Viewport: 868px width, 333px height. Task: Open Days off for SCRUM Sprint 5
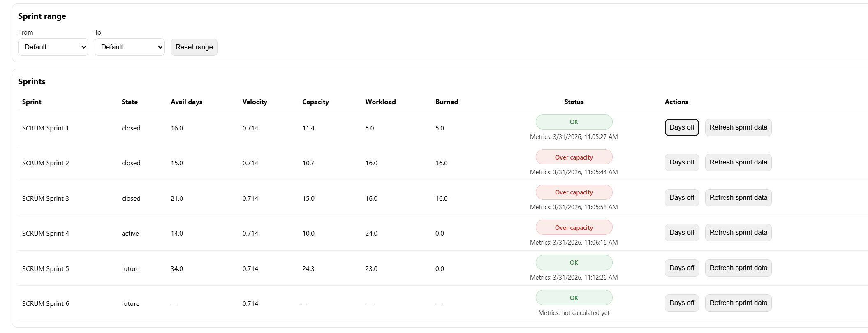pyautogui.click(x=682, y=268)
